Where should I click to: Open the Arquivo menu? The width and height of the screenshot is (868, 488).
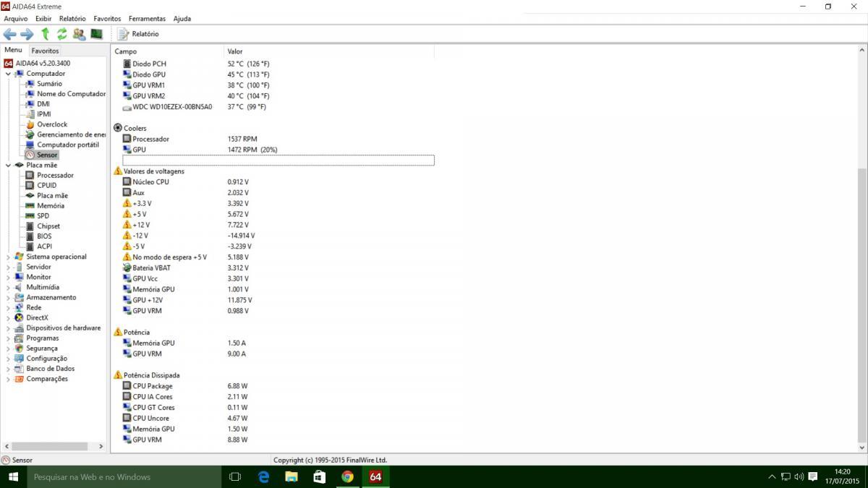click(16, 18)
